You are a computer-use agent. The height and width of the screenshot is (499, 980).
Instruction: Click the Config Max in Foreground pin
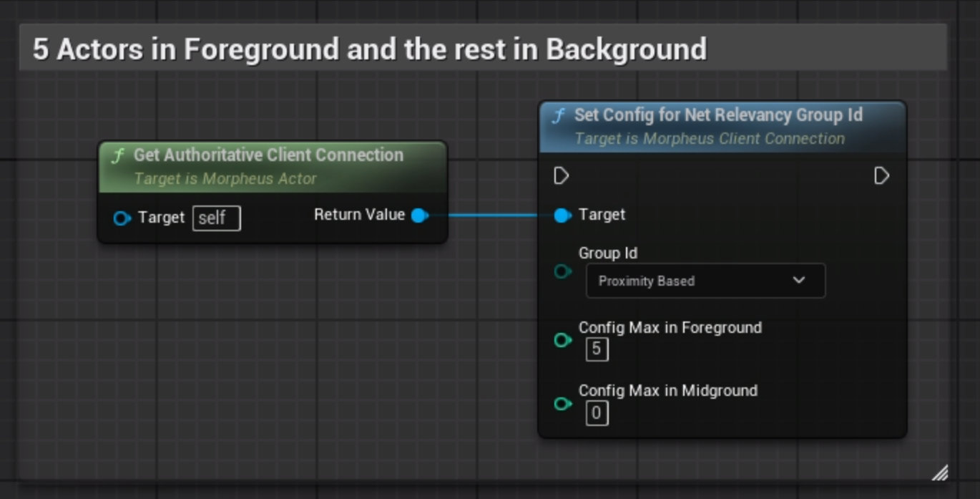(563, 340)
